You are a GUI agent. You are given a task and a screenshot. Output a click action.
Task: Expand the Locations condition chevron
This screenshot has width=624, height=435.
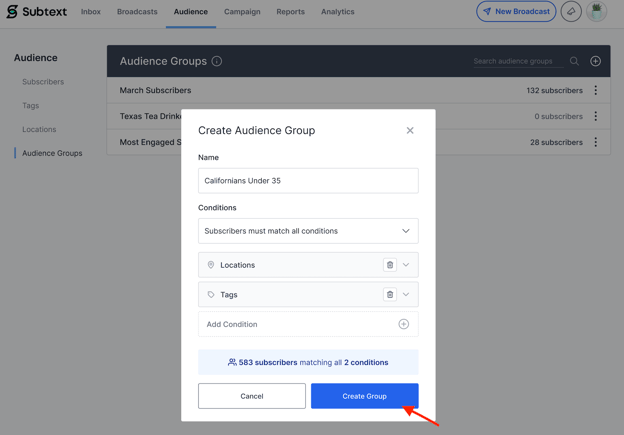(406, 265)
